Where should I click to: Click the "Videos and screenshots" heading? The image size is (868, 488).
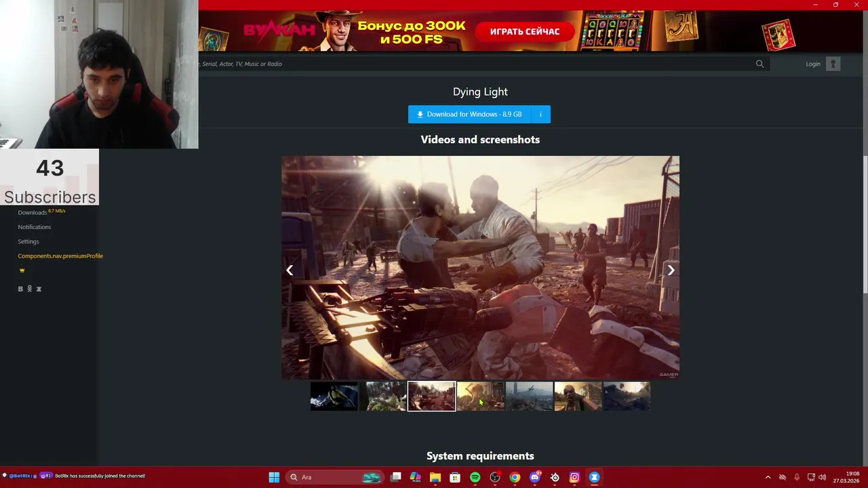coord(480,140)
